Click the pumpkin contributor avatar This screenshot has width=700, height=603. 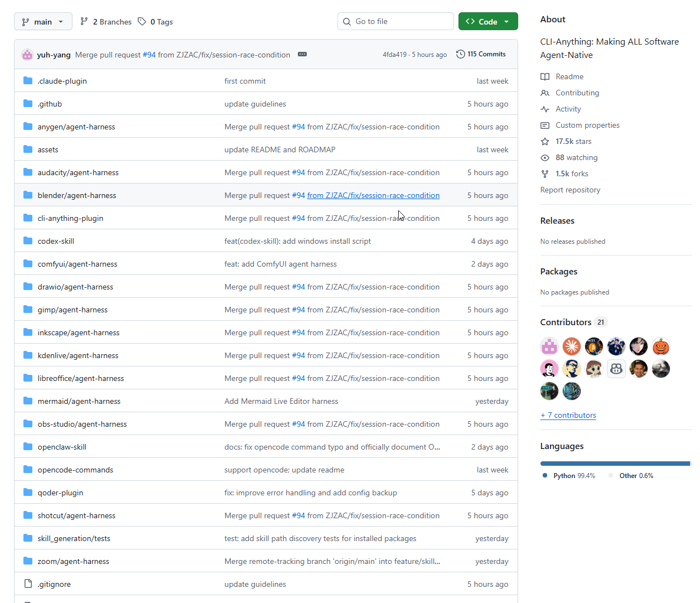point(661,346)
